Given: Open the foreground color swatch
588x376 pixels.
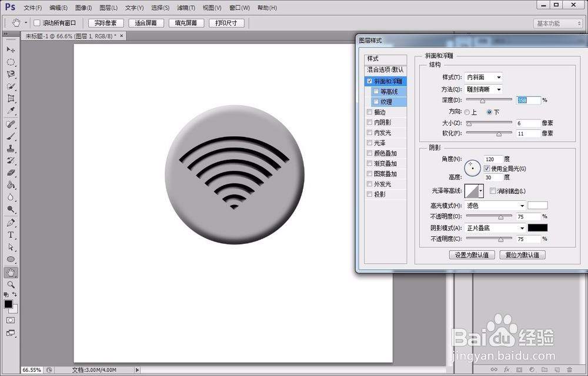Looking at the screenshot, I should [x=8, y=304].
